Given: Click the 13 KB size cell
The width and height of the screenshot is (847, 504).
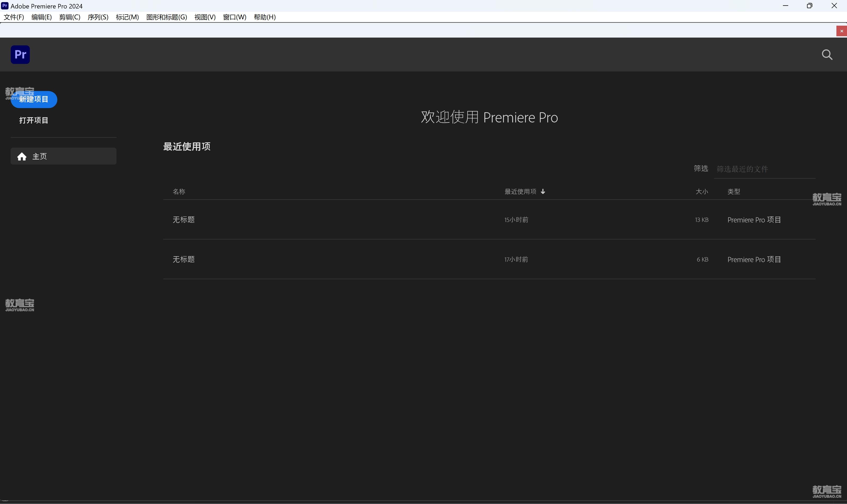Looking at the screenshot, I should (702, 220).
